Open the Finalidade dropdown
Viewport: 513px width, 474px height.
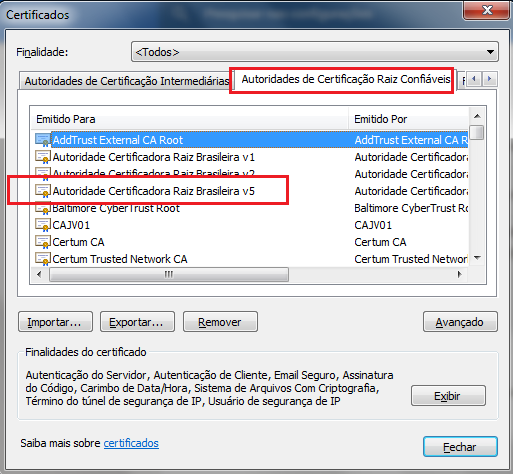[x=315, y=52]
